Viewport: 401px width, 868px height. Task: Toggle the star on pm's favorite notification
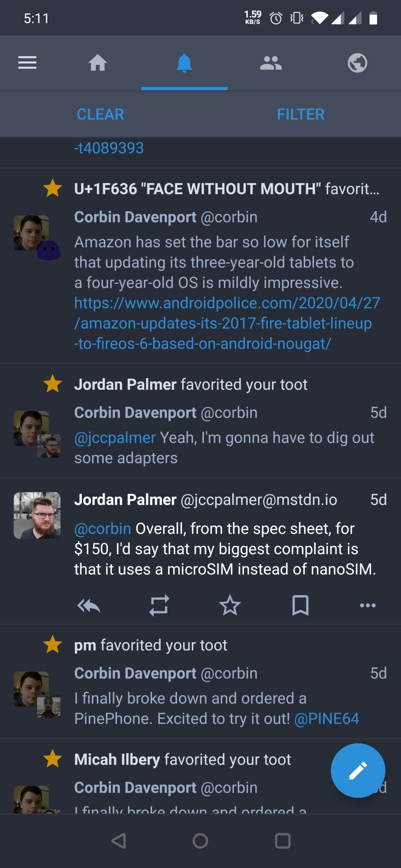[53, 645]
